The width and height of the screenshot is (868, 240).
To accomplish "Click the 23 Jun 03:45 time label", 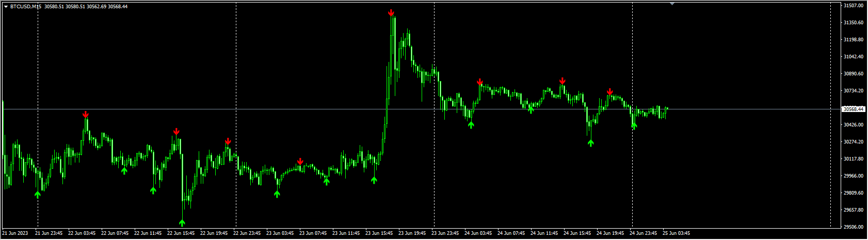I will point(280,233).
